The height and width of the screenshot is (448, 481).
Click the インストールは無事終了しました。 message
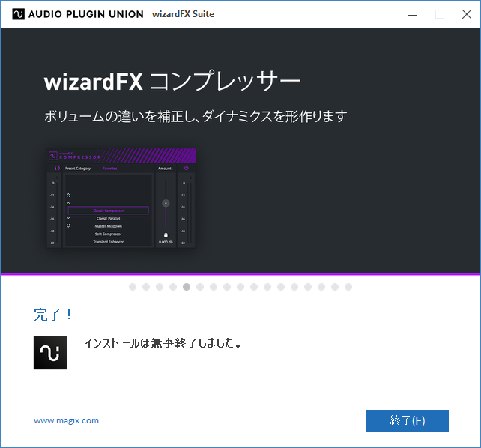pos(163,343)
